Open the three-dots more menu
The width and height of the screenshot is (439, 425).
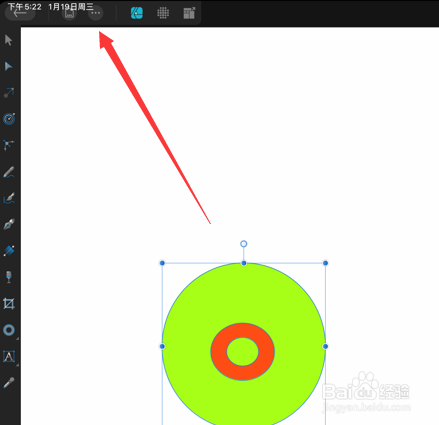tap(96, 13)
